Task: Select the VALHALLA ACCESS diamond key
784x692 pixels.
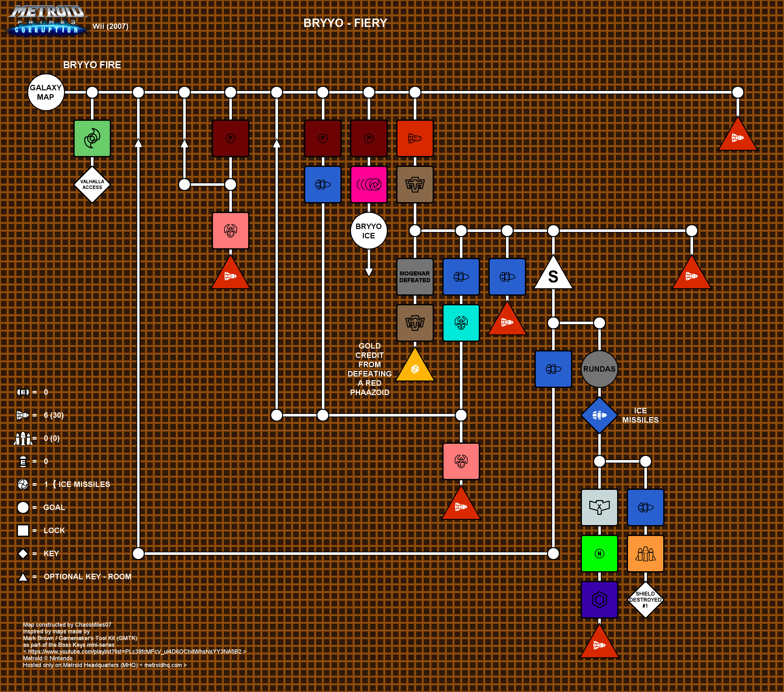Action: pyautogui.click(x=92, y=185)
